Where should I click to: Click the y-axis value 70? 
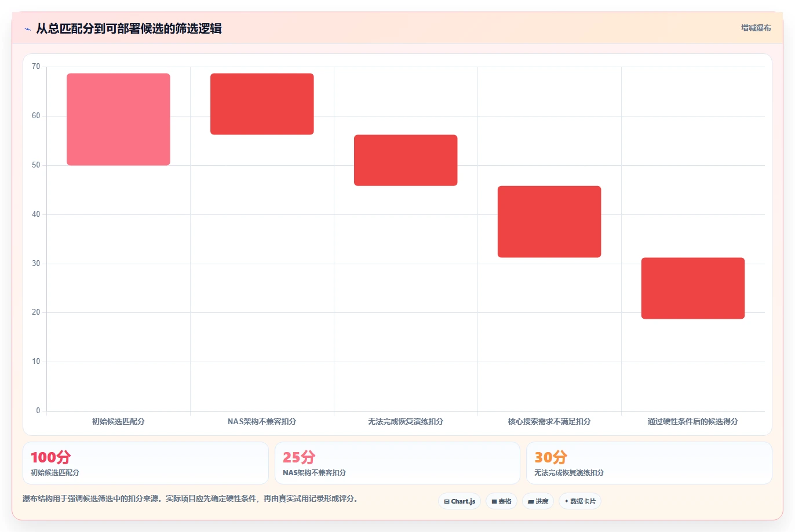click(36, 67)
